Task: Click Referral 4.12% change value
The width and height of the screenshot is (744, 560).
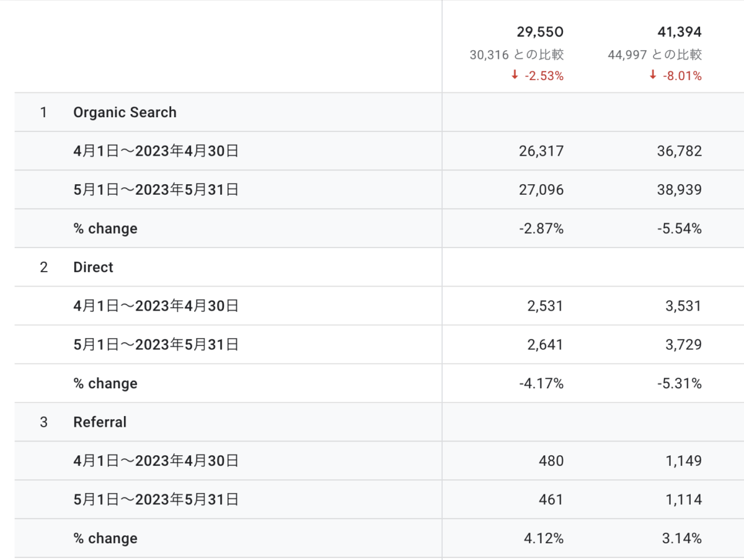Action: pyautogui.click(x=543, y=538)
